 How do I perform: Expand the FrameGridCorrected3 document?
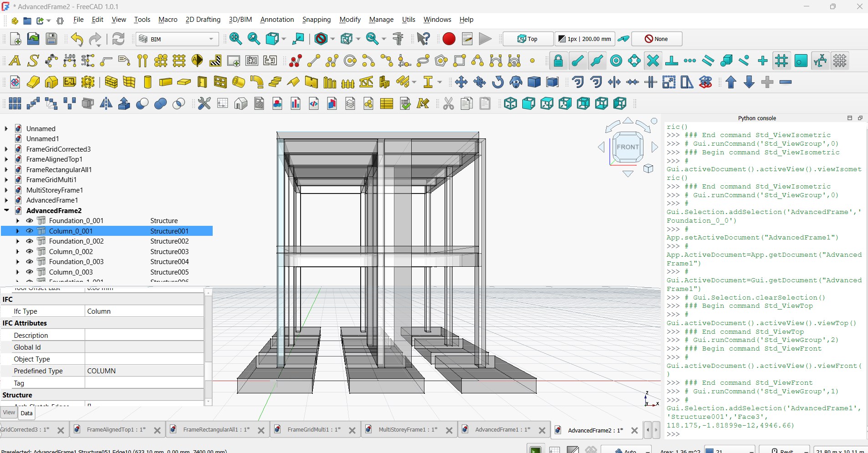[6, 149]
